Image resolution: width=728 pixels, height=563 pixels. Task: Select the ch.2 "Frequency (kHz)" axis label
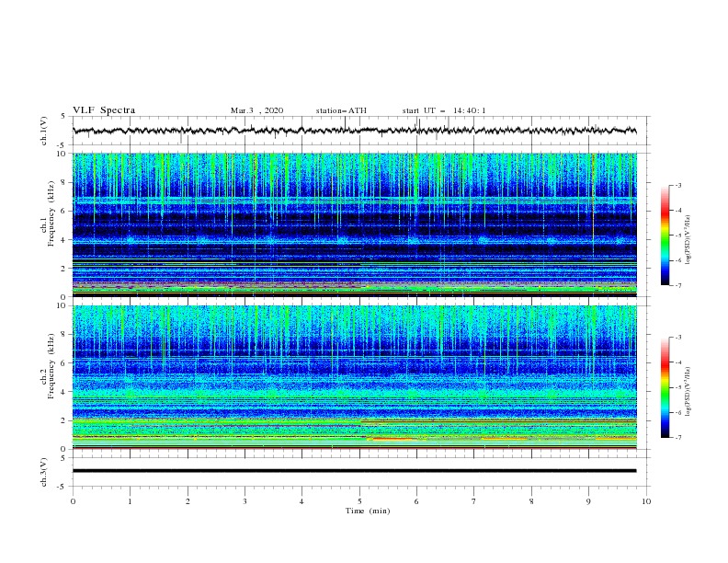click(51, 365)
